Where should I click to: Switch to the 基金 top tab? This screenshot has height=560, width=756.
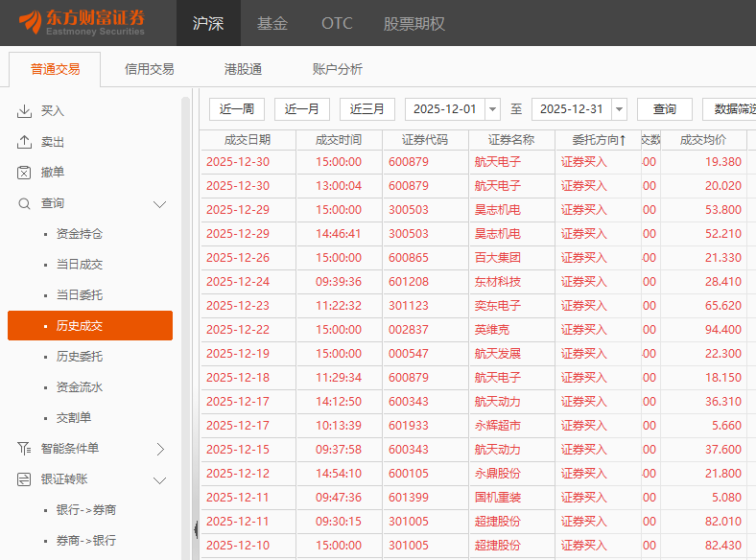click(272, 23)
